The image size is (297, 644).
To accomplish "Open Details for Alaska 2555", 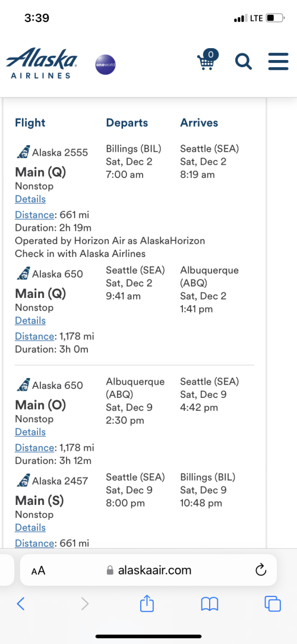I will click(30, 199).
